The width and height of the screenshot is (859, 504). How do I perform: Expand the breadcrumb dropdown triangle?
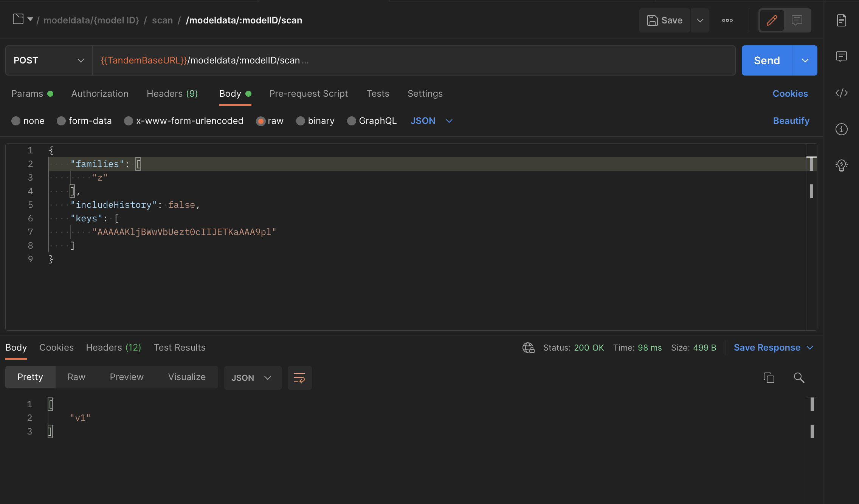[x=30, y=19]
